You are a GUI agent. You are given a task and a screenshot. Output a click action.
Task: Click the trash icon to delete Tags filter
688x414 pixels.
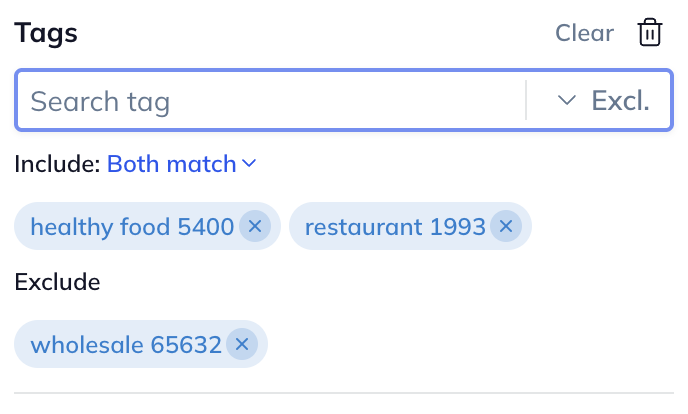650,33
